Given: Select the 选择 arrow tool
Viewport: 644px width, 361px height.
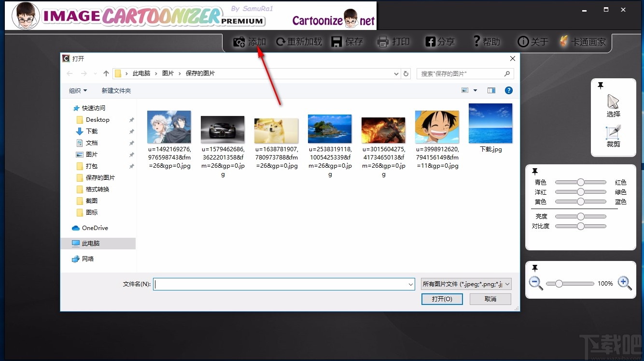Looking at the screenshot, I should tap(613, 106).
